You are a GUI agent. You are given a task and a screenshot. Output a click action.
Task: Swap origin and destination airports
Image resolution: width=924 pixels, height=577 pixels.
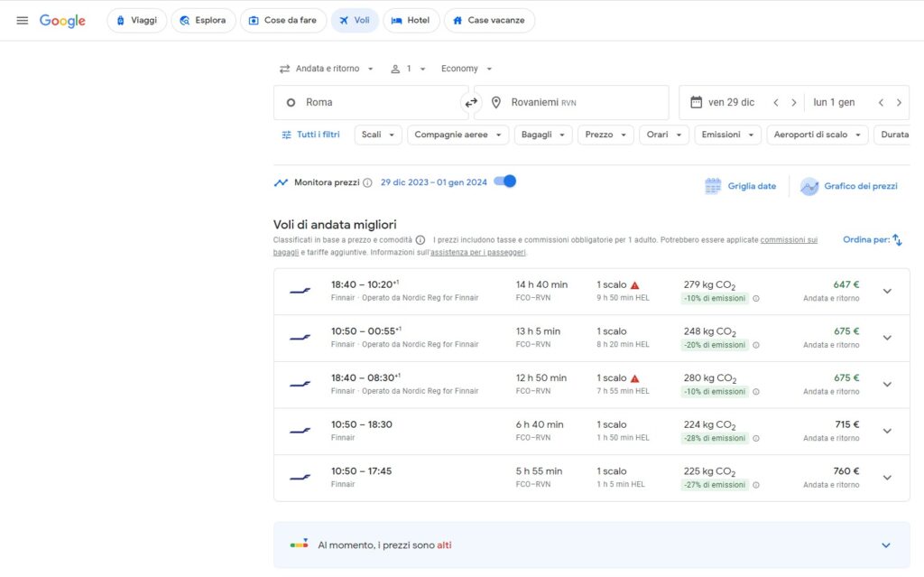471,103
